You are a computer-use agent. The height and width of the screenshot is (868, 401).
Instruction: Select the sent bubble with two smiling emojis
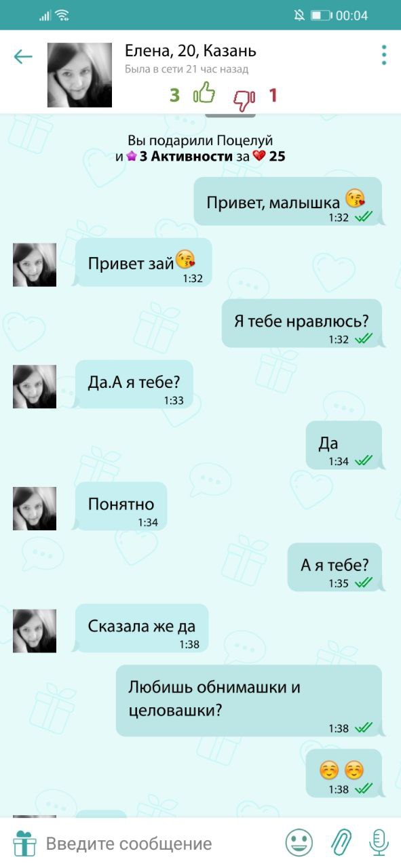[x=344, y=773]
